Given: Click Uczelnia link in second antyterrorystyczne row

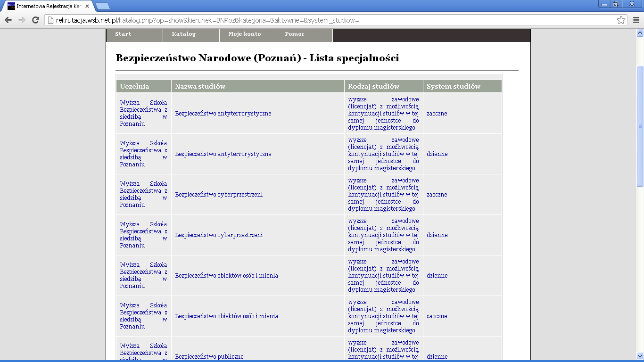Looking at the screenshot, I should [x=143, y=154].
